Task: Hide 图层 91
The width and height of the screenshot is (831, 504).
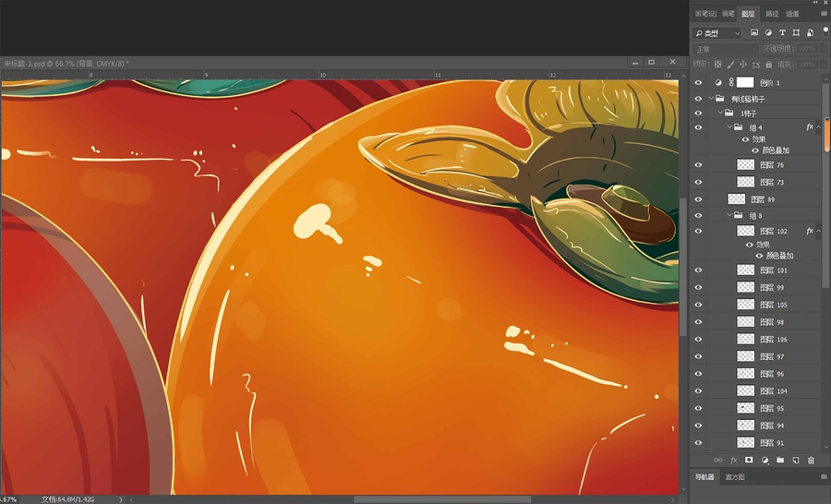Action: [698, 442]
